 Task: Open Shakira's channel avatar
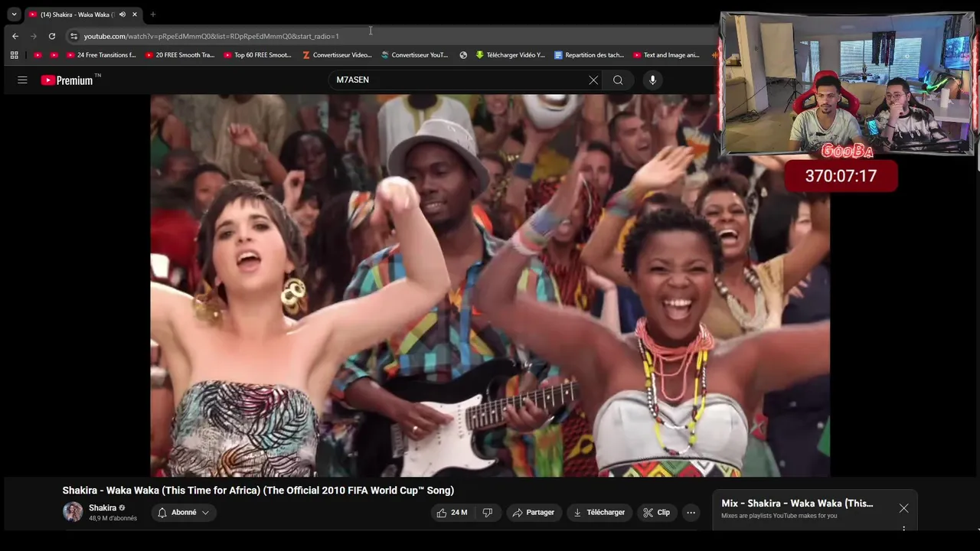(x=73, y=512)
